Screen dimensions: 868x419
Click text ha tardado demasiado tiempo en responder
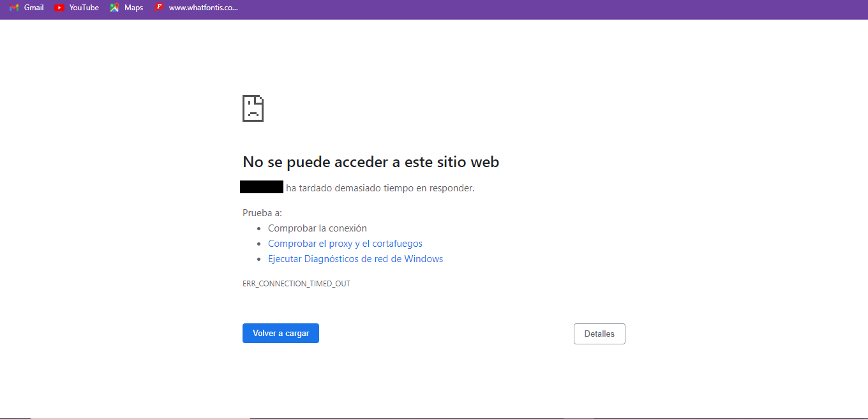pyautogui.click(x=380, y=188)
